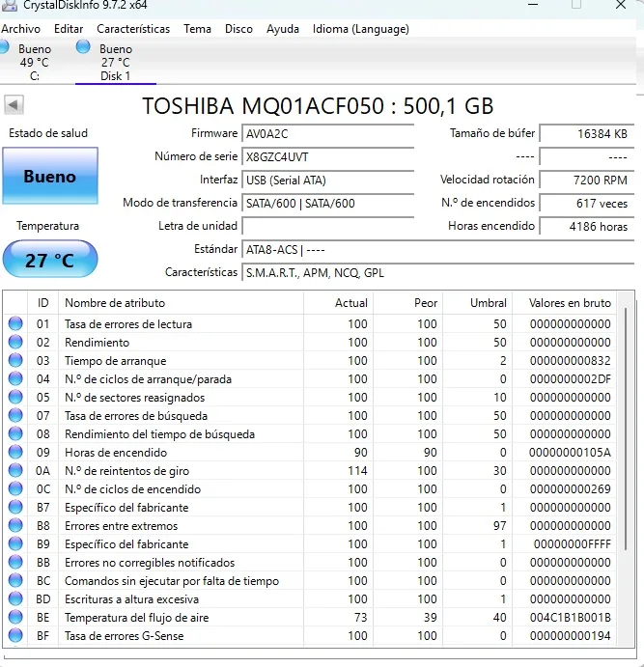Image resolution: width=644 pixels, height=667 pixels.
Task: Click the Bueno health status button
Action: 50,176
